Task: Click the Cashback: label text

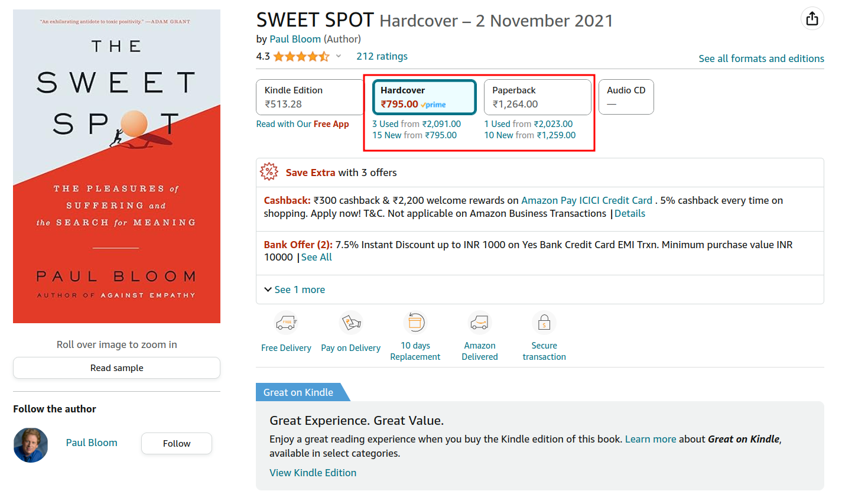Action: click(x=287, y=200)
